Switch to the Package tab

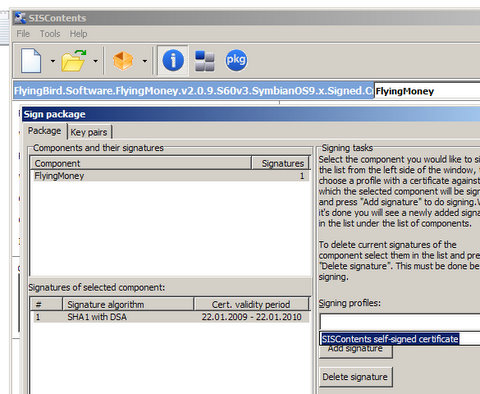pyautogui.click(x=45, y=131)
